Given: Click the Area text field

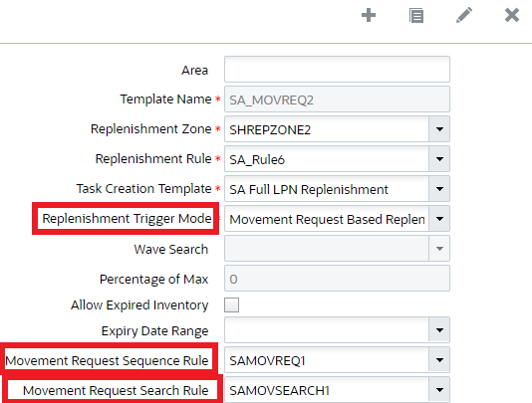Looking at the screenshot, I should click(x=337, y=70).
